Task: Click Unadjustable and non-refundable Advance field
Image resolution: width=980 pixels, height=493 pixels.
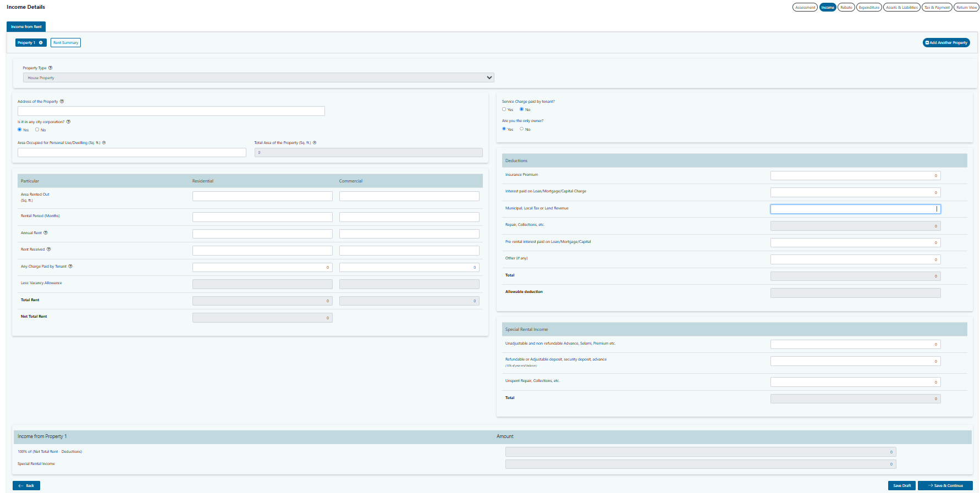Action: pos(856,345)
